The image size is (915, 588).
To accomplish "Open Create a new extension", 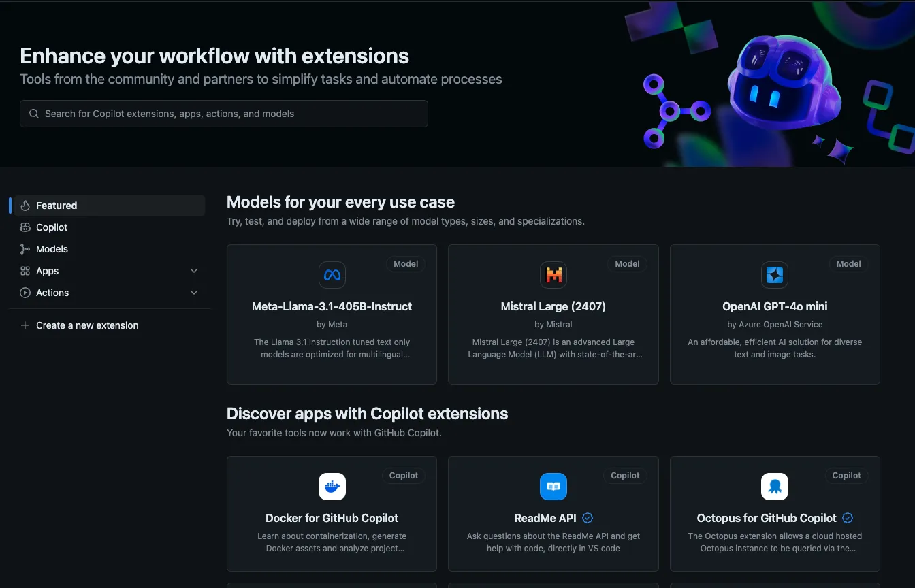I will 86,325.
